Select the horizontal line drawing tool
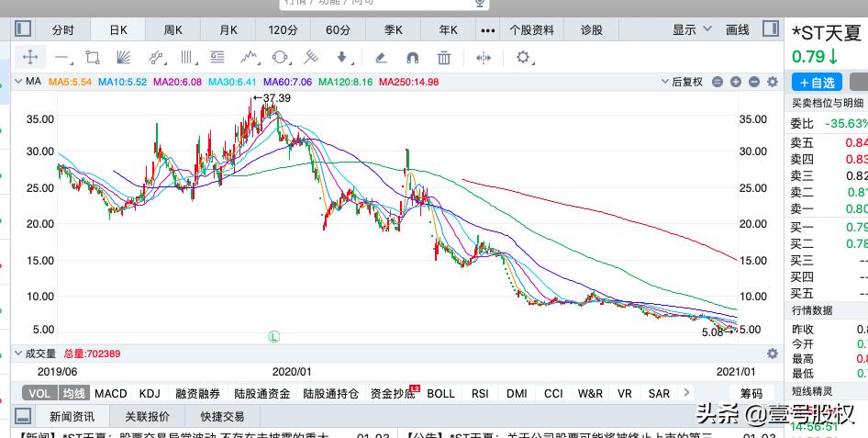The image size is (868, 438). (x=62, y=58)
